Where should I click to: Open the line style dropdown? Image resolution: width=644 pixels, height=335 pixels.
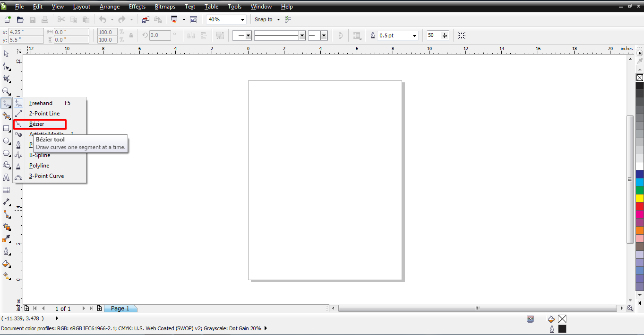(x=302, y=35)
